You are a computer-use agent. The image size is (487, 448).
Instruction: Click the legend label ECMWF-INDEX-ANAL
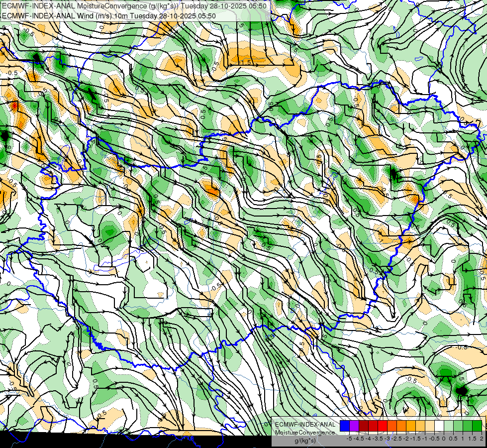coord(305,425)
